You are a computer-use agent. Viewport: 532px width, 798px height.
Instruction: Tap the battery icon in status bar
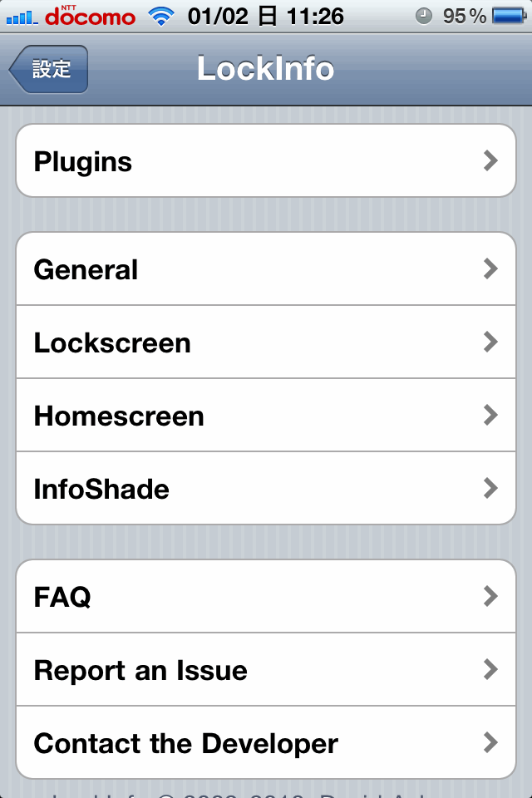click(x=509, y=17)
